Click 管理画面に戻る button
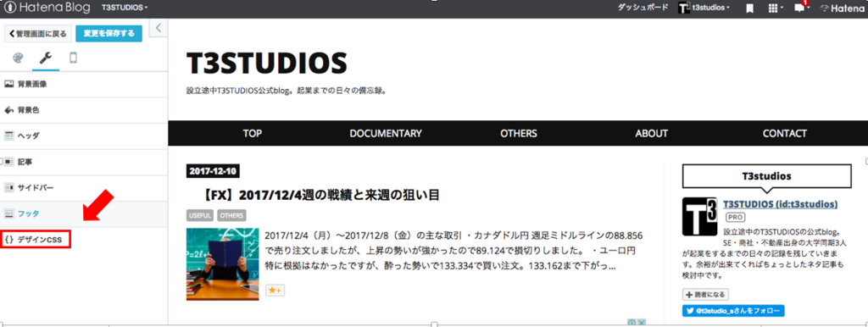 38,34
